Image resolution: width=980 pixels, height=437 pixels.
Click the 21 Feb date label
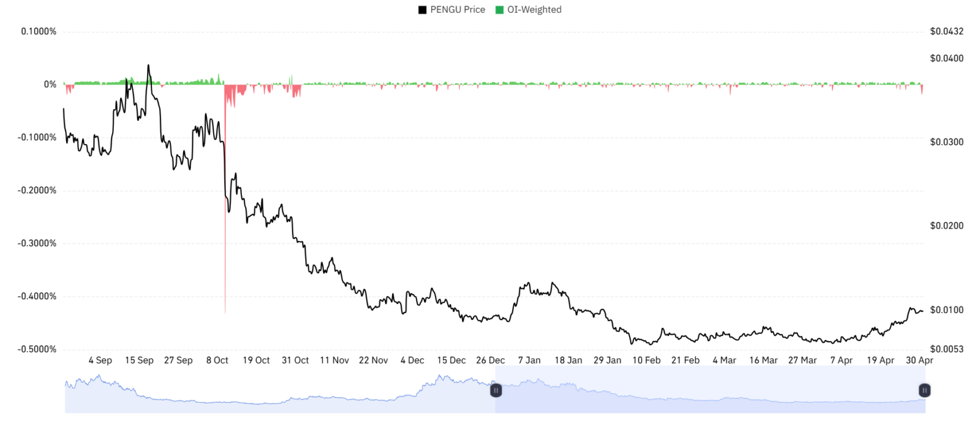(x=685, y=360)
